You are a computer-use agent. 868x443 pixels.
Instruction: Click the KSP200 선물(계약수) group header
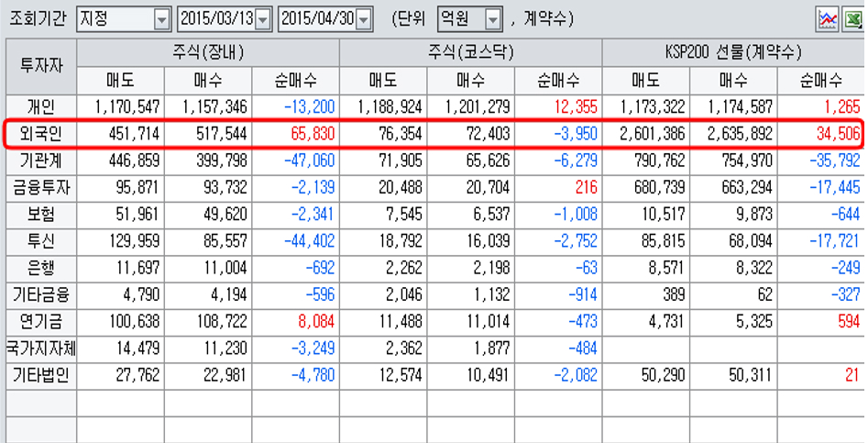tap(733, 53)
